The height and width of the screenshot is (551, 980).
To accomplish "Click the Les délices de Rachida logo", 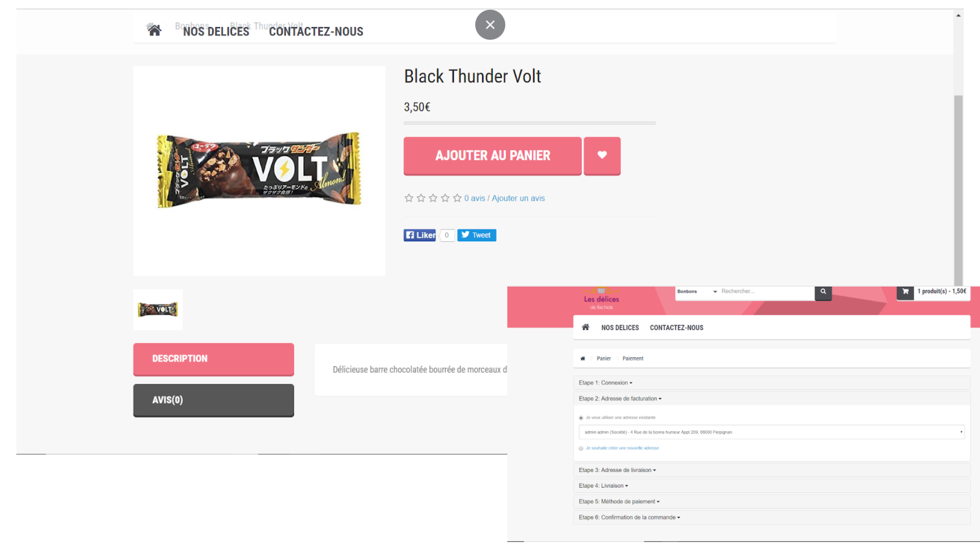I will point(601,299).
